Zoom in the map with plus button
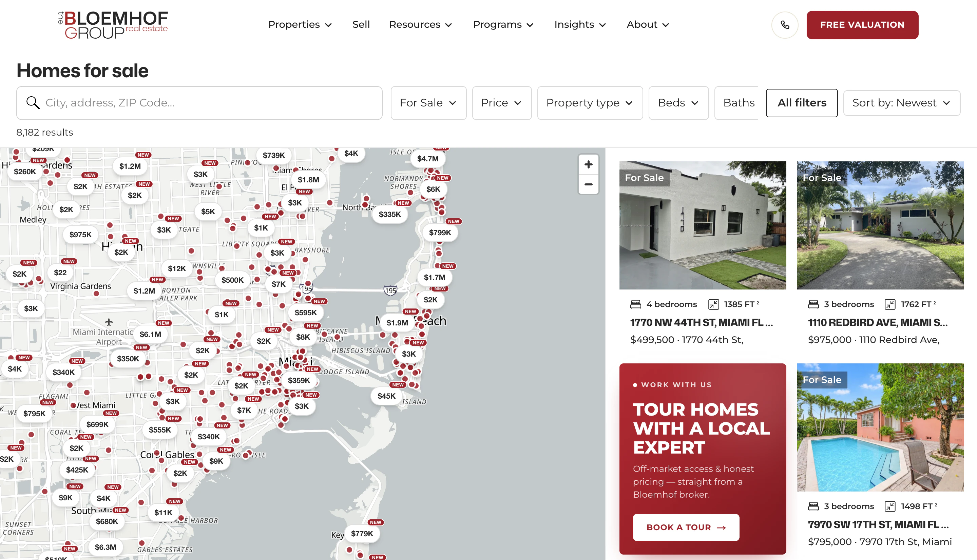Image resolution: width=977 pixels, height=560 pixels. (x=588, y=165)
